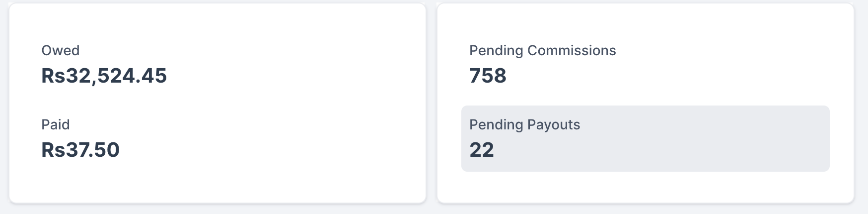Screen dimensions: 868x214
Task: Click the Pending Commissions label
Action: [x=542, y=51]
